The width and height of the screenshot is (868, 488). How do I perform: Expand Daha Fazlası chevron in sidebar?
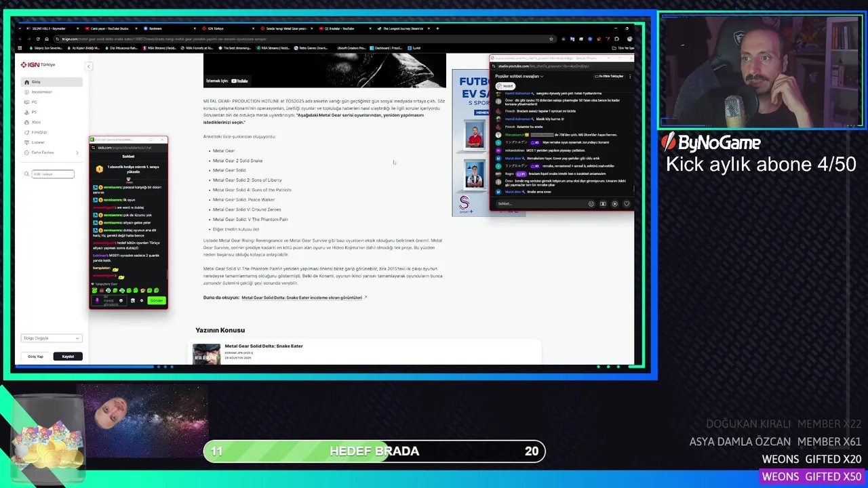tap(77, 152)
